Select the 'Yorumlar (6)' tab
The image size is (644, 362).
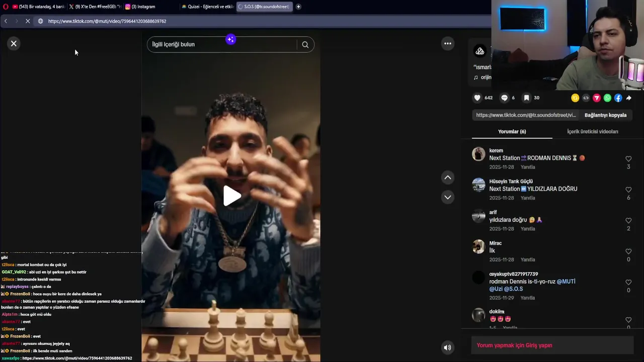512,132
